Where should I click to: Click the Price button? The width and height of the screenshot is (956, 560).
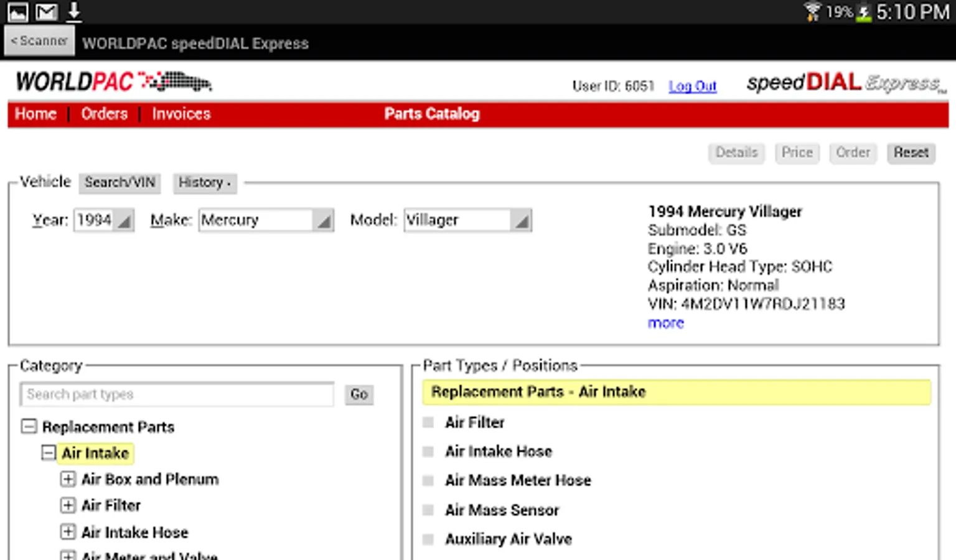pyautogui.click(x=797, y=152)
